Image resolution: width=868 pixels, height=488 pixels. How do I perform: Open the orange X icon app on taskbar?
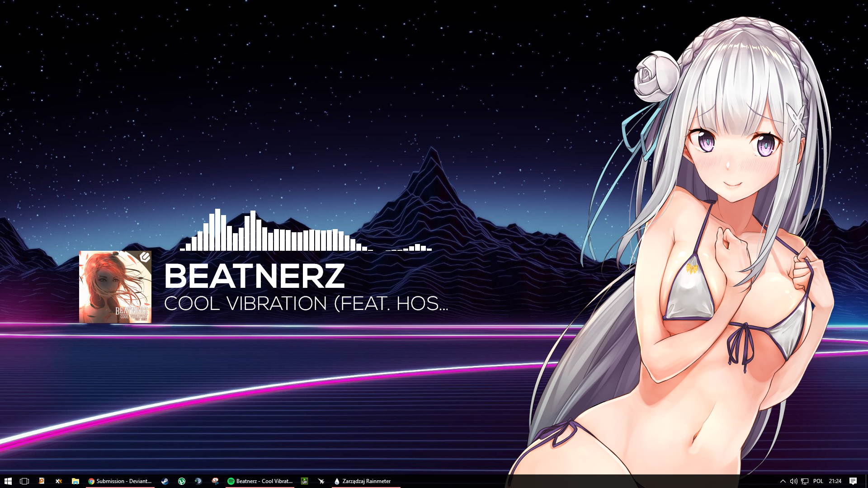pos(58,481)
